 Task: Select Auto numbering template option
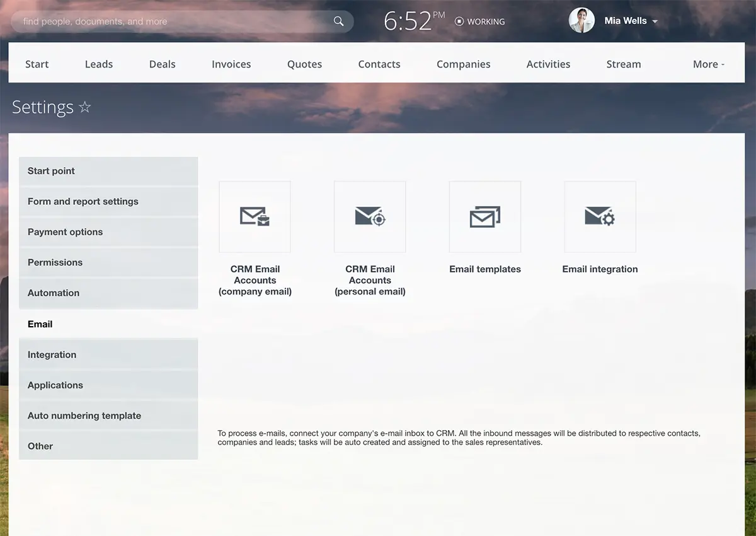(84, 416)
